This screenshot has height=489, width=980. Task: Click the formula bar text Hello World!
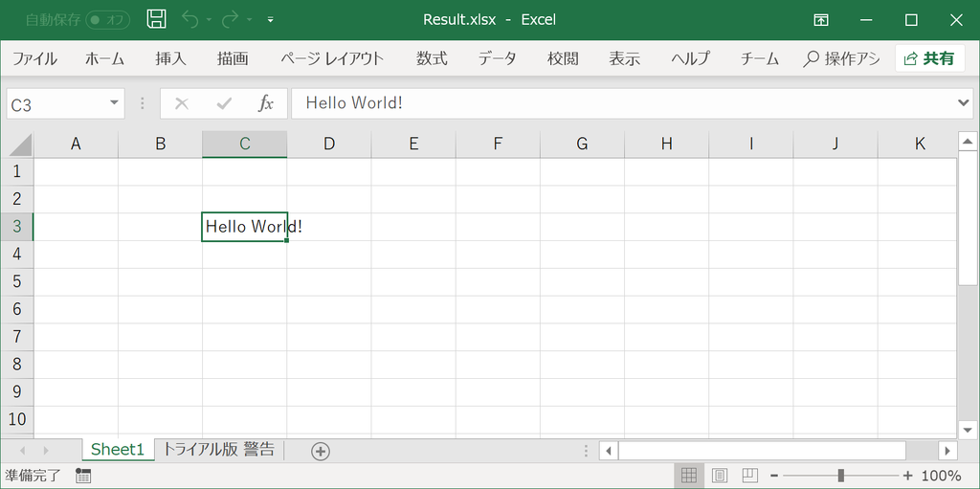[x=354, y=103]
